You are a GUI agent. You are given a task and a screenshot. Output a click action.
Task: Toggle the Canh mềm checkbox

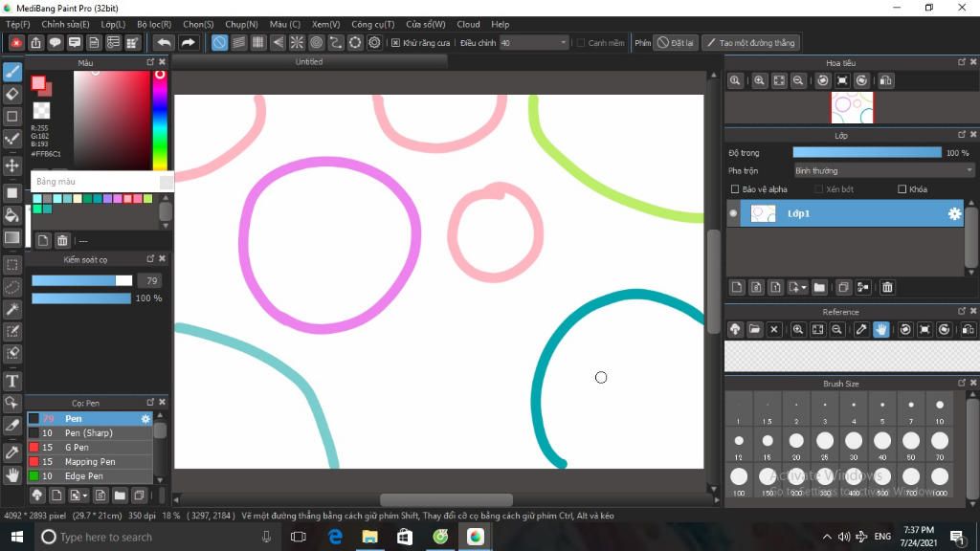[581, 42]
